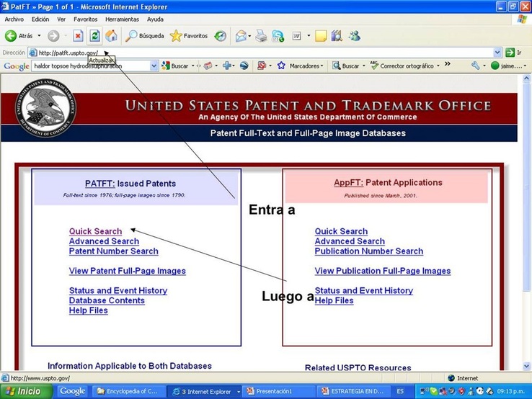This screenshot has height=399, width=532.
Task: Run the Corrector ortográfico spell check
Action: pos(402,66)
